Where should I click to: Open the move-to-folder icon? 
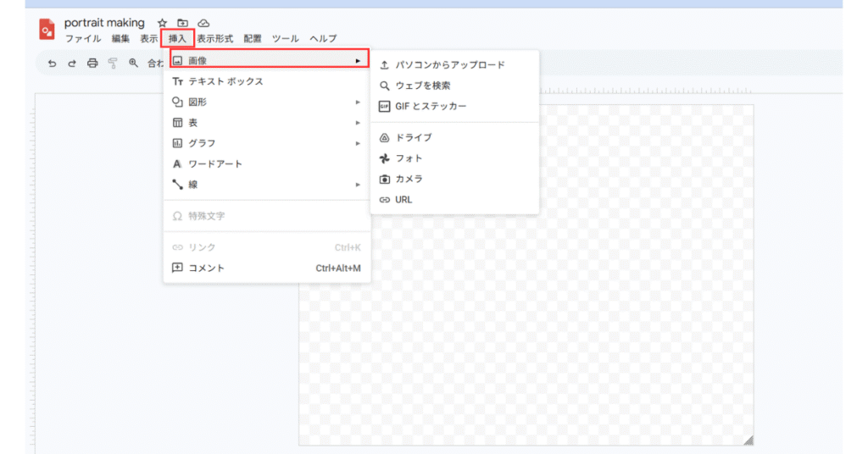pos(183,23)
